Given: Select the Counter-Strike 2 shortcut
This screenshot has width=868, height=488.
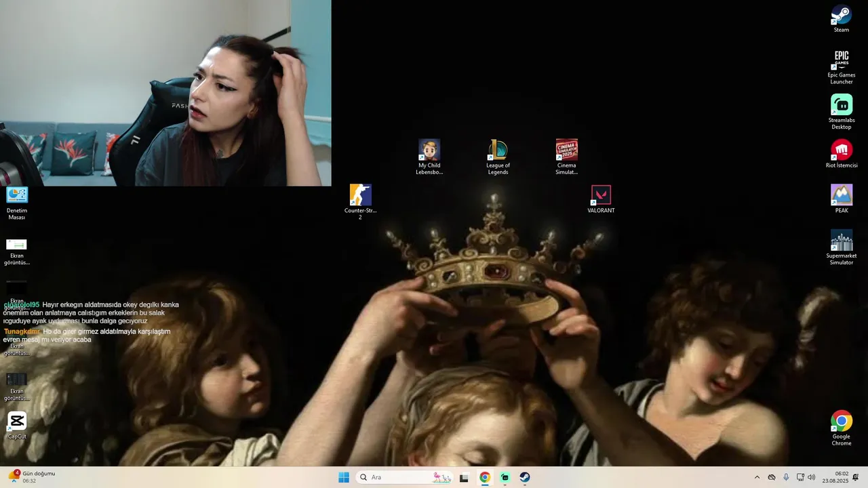Looking at the screenshot, I should 360,202.
